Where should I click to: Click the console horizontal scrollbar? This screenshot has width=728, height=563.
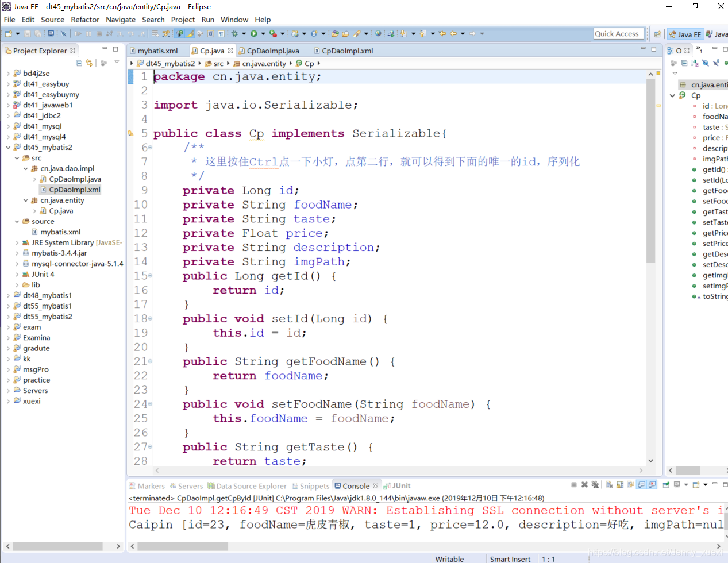(183, 546)
